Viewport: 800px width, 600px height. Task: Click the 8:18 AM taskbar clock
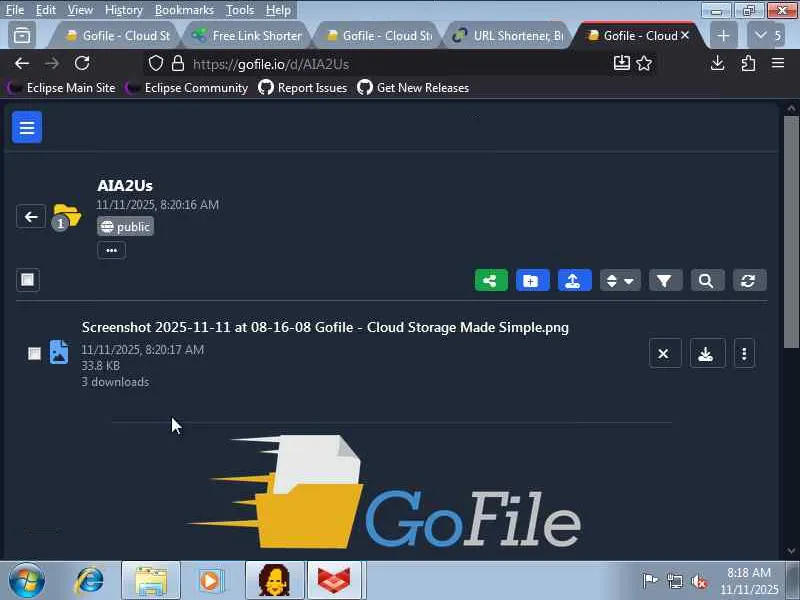749,581
